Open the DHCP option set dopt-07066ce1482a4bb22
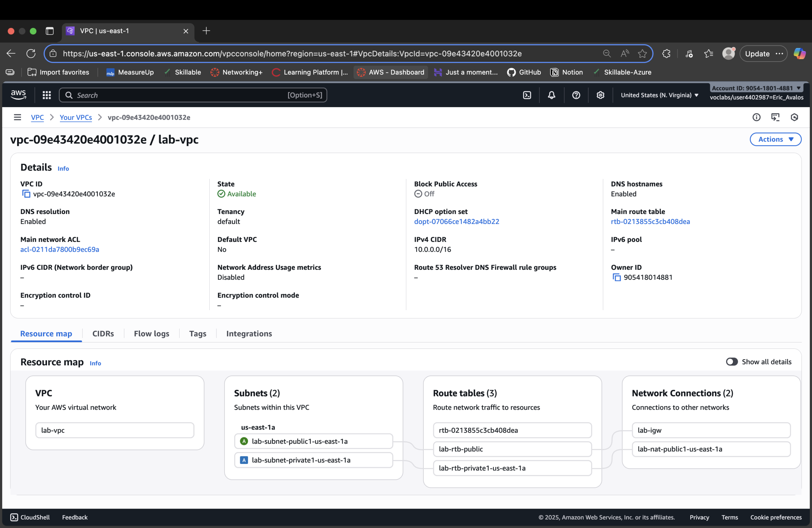 457,221
